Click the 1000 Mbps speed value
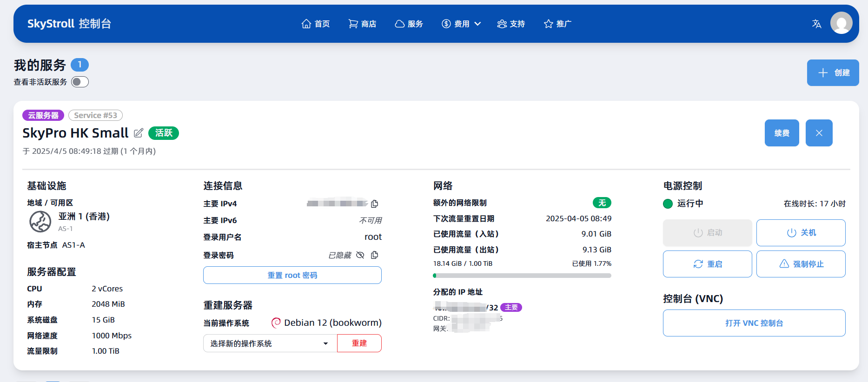 [112, 336]
